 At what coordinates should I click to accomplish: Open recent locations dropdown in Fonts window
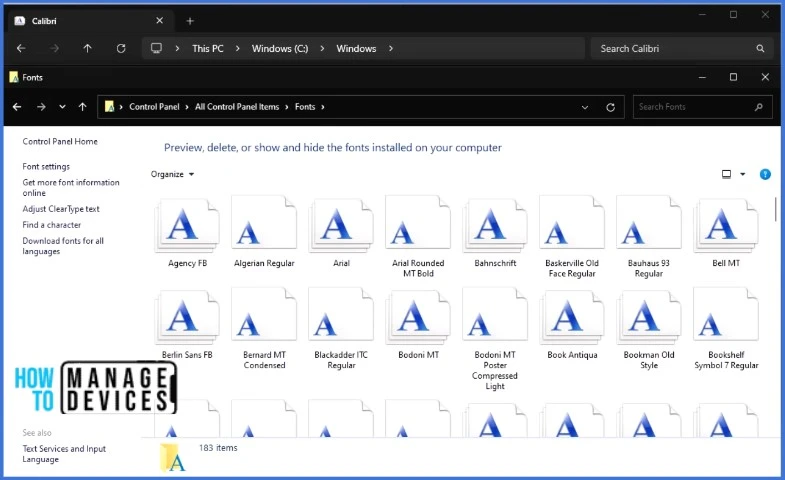tap(62, 107)
